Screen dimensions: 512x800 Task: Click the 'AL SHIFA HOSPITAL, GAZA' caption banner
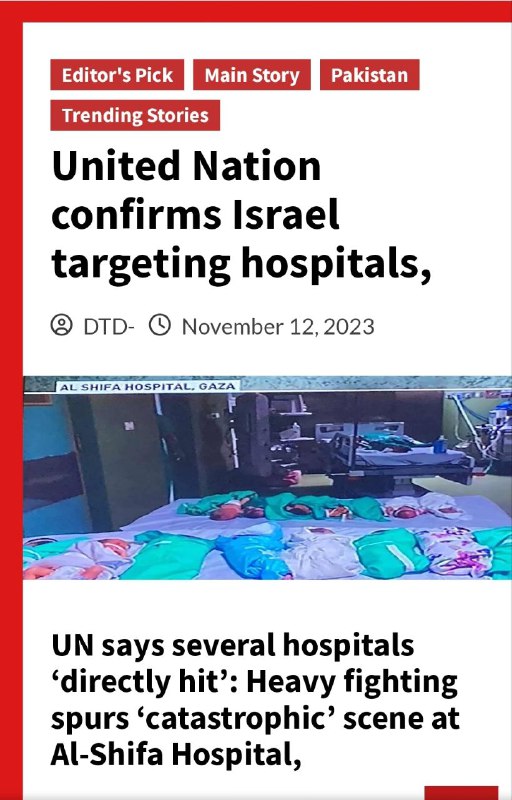tap(147, 387)
